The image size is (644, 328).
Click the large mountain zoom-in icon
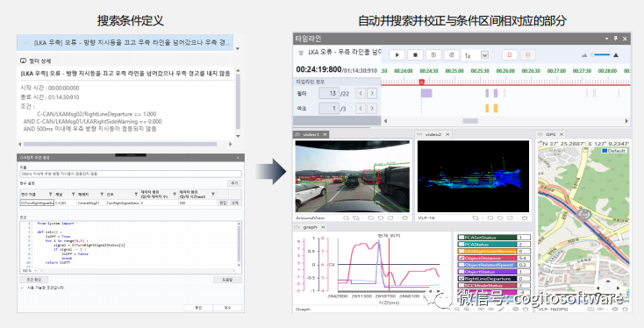[616, 55]
